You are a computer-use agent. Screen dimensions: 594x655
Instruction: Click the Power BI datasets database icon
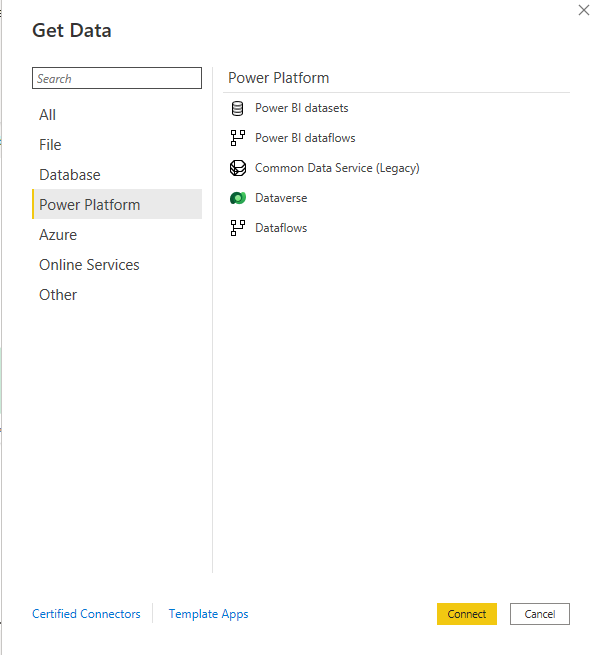237,108
